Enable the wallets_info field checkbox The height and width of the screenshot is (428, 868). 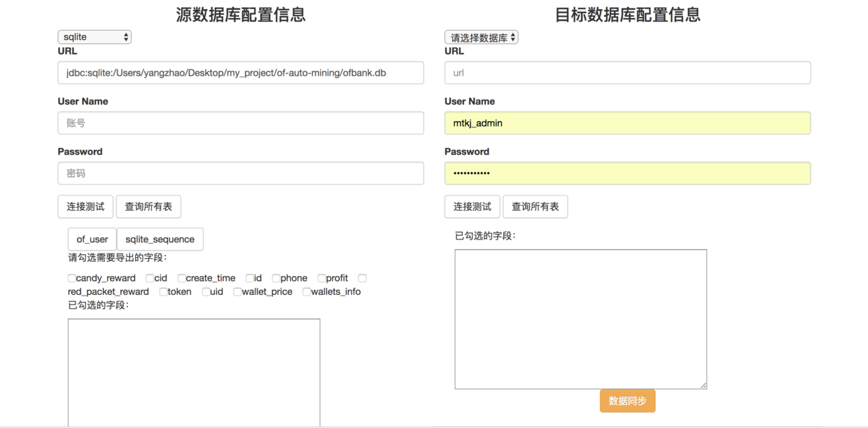pos(306,291)
